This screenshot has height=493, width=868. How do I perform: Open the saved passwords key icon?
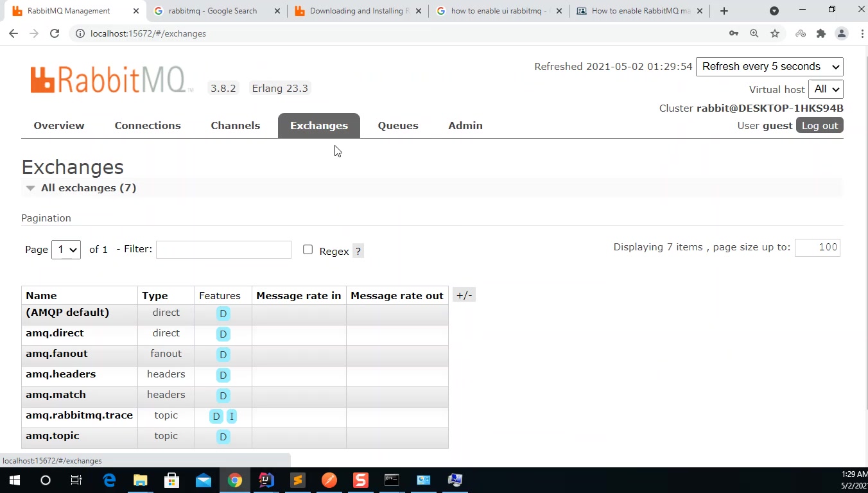(x=734, y=33)
